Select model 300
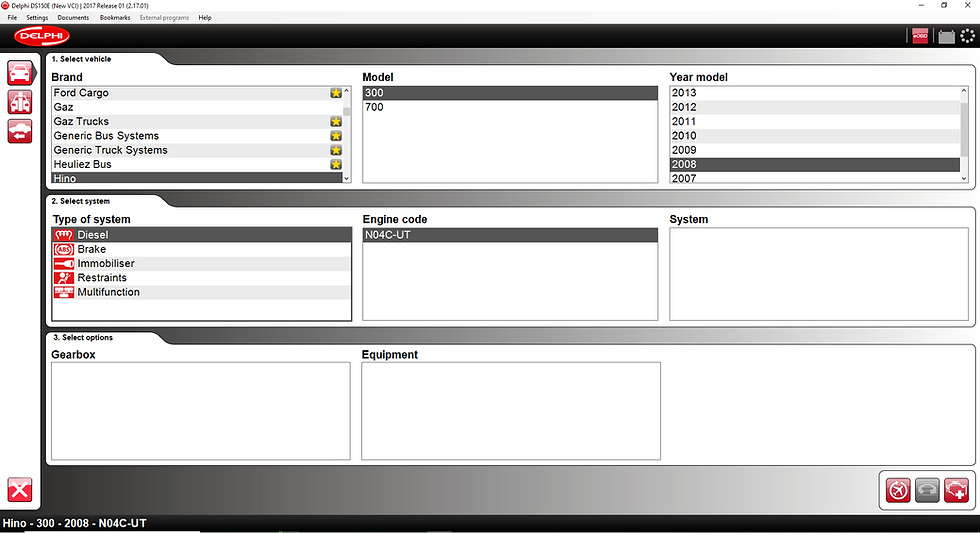Viewport: 980px width, 533px height. 510,93
